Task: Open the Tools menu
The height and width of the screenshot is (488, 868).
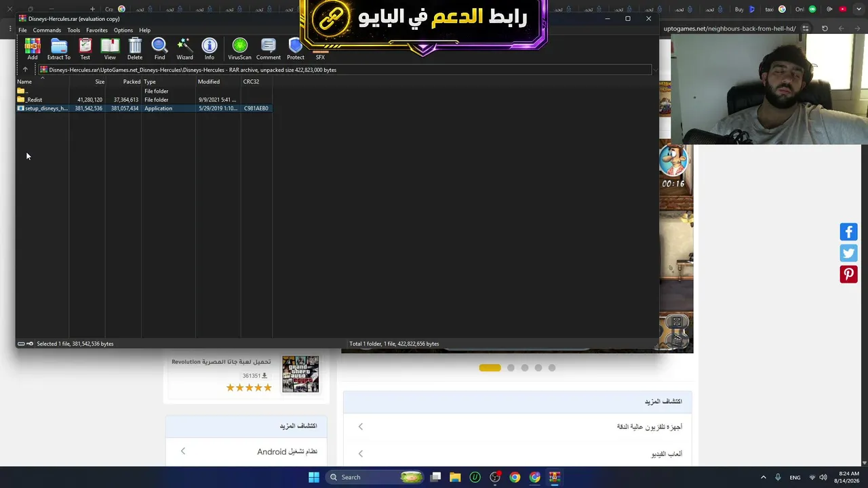Action: [x=73, y=30]
